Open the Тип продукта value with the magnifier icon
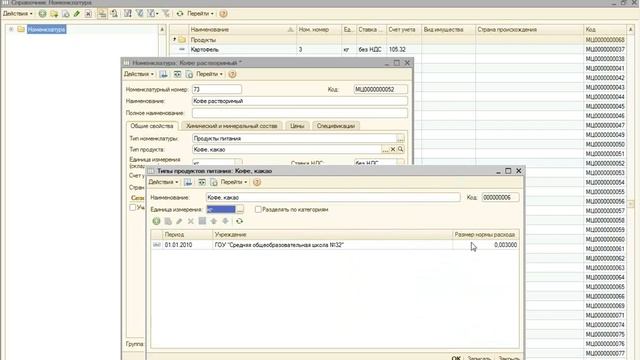Viewport: 640px width, 360px height. pyautogui.click(x=400, y=149)
